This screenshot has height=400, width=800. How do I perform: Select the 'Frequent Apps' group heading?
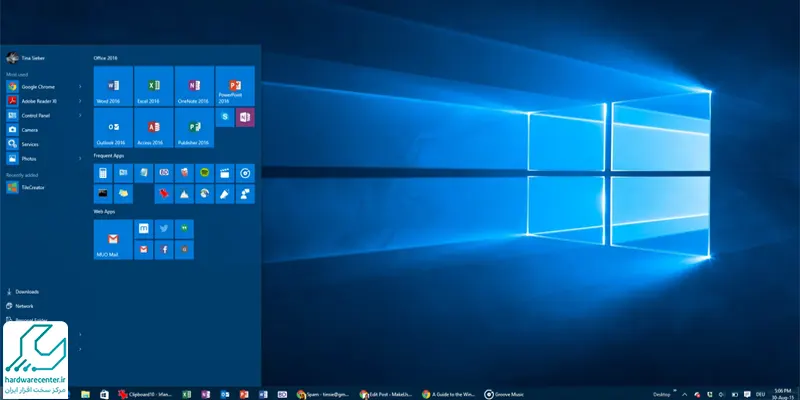coord(109,156)
